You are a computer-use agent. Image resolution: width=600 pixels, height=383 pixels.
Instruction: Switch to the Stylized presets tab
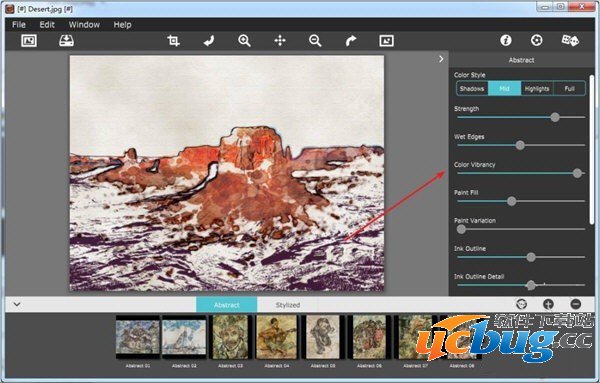[288, 305]
